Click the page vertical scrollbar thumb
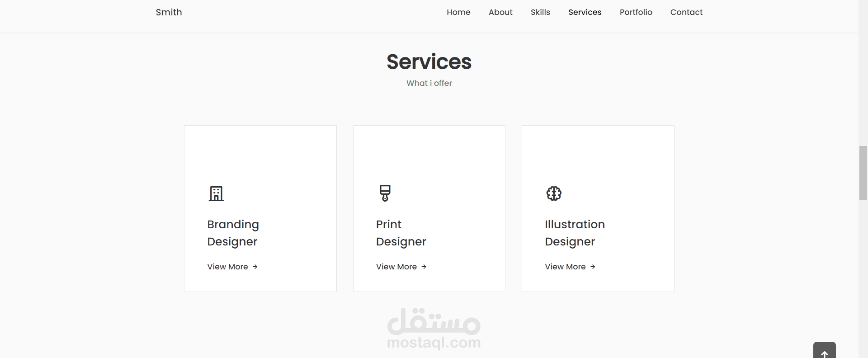This screenshot has width=868, height=358. pos(863,173)
